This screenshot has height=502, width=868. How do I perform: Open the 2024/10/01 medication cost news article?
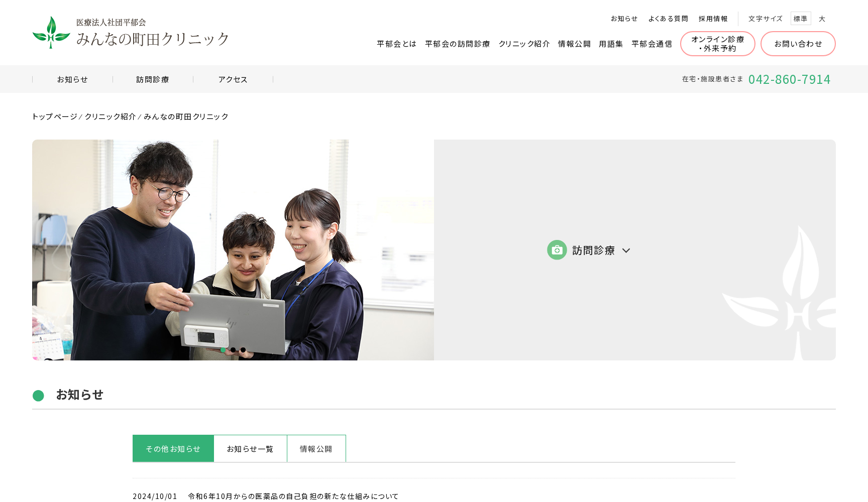point(292,496)
